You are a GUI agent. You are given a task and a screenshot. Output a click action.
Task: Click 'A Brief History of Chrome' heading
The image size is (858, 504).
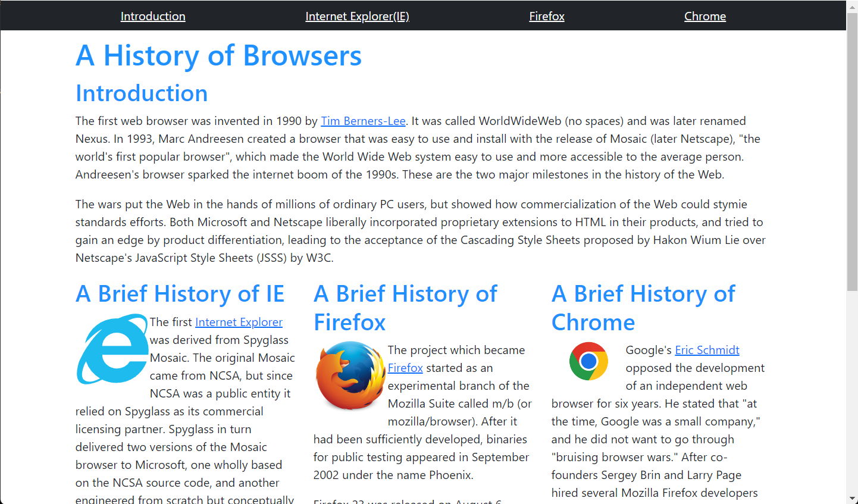(643, 308)
